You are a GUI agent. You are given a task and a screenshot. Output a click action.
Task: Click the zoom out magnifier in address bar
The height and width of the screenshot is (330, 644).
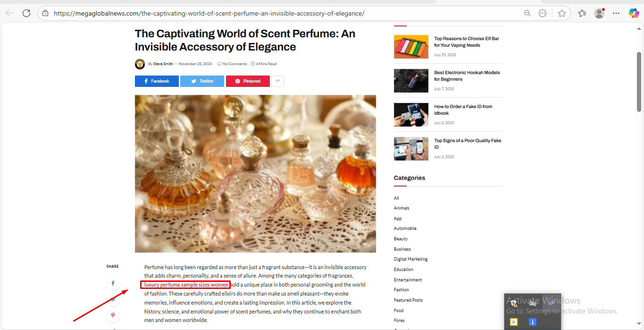[x=527, y=13]
